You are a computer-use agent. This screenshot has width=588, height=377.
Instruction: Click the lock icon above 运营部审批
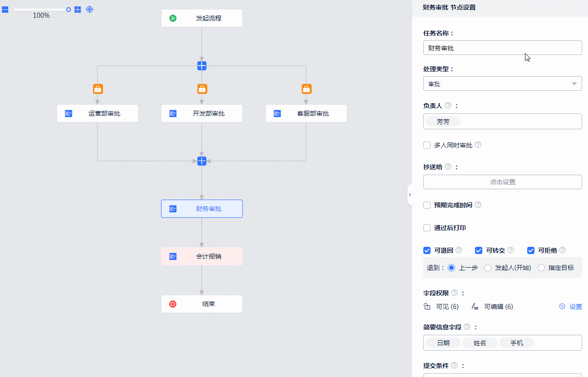98,89
